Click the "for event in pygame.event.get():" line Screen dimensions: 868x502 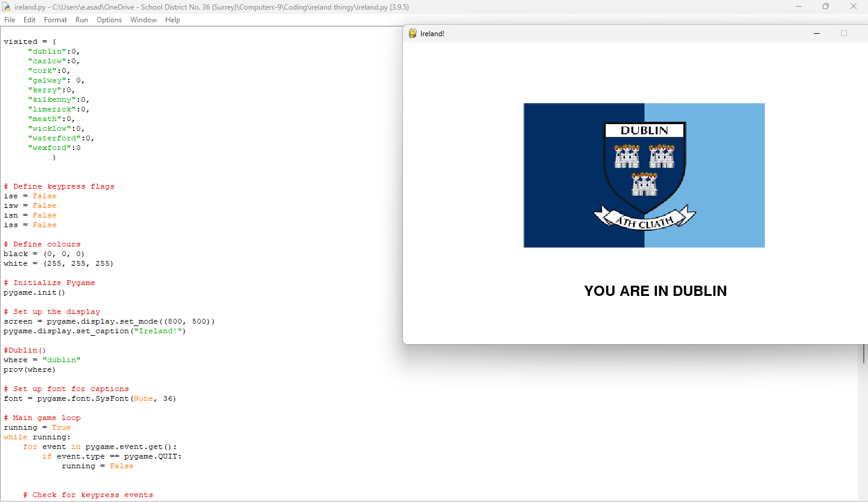tap(100, 447)
